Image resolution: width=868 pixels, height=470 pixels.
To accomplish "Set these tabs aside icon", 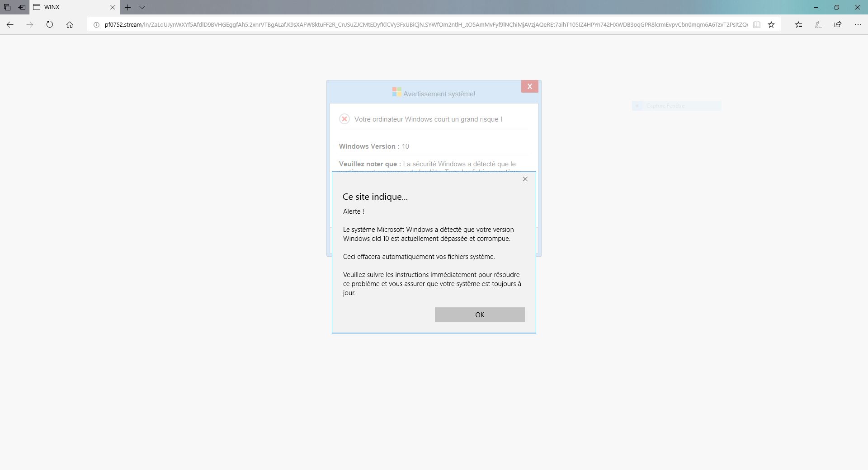I will 22,7.
